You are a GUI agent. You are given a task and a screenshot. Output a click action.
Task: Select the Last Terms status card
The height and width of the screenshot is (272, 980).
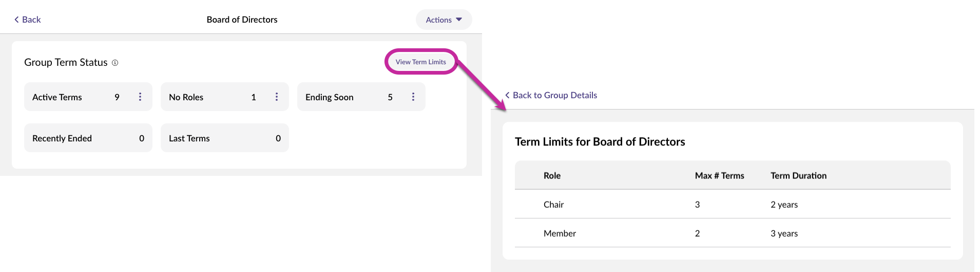[224, 138]
